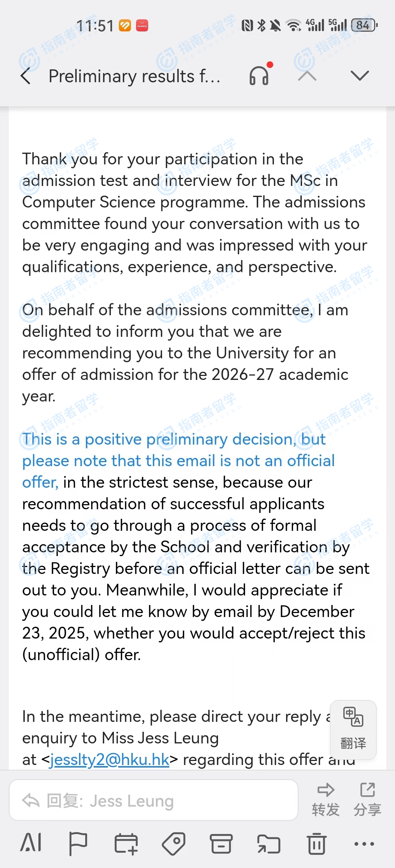Tap the translate (翻译) floating button
Image resolution: width=395 pixels, height=868 pixels.
point(353,729)
